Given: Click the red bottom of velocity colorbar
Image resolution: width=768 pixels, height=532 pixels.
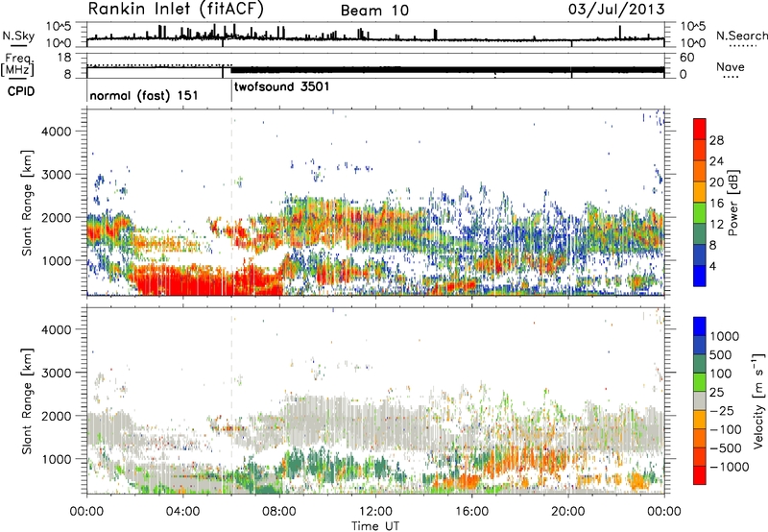Looking at the screenshot, I should (x=700, y=475).
